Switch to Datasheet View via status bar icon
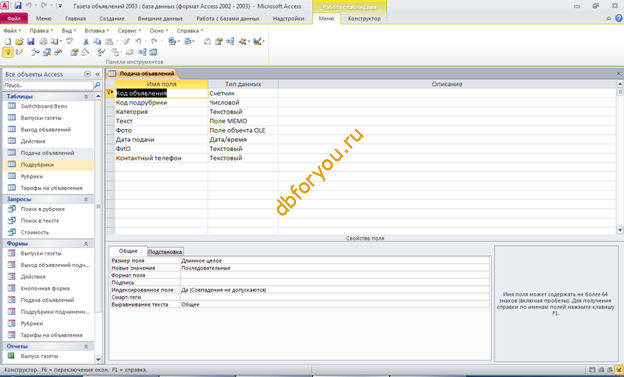The width and height of the screenshot is (624, 377). coord(592,370)
